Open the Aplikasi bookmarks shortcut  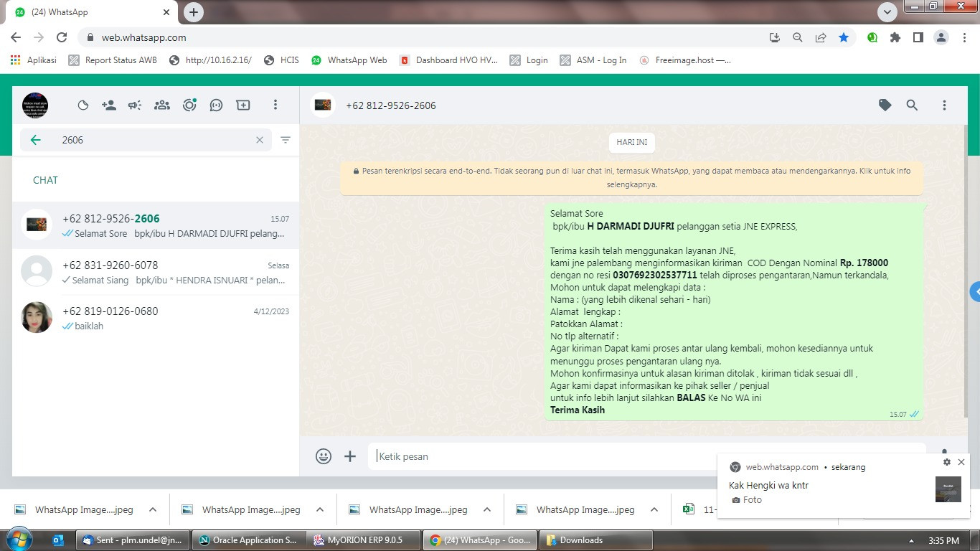click(34, 60)
